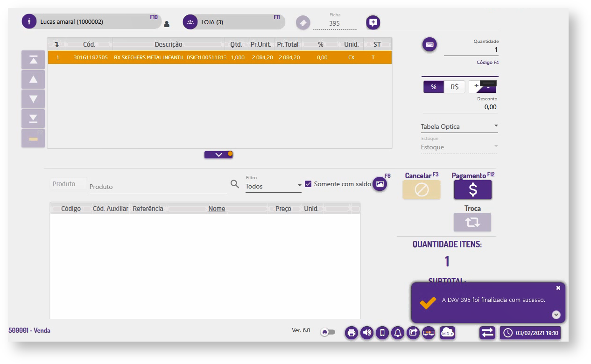This screenshot has width=591, height=364.
Task: Click the Código F4 link
Action: pyautogui.click(x=487, y=63)
